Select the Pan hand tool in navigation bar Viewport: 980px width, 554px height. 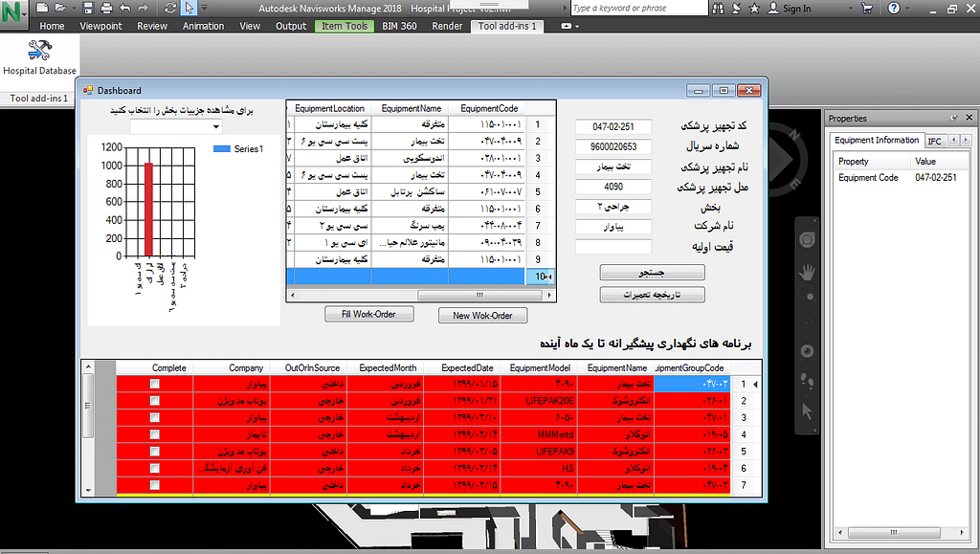(x=807, y=273)
